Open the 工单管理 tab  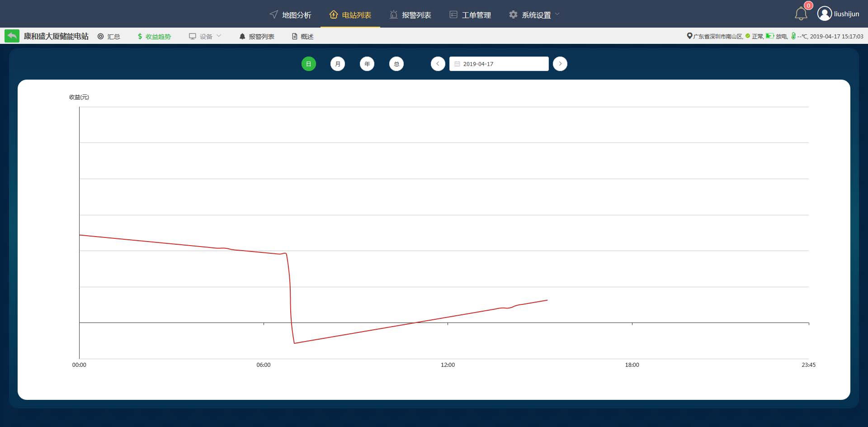[470, 15]
